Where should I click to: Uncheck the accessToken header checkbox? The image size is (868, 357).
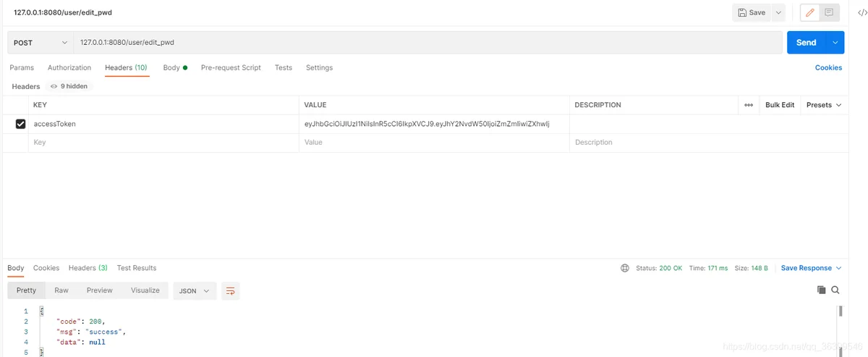coord(20,124)
